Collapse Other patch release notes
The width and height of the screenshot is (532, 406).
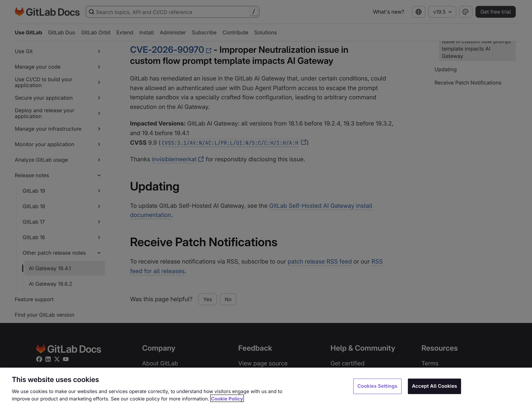(x=99, y=253)
